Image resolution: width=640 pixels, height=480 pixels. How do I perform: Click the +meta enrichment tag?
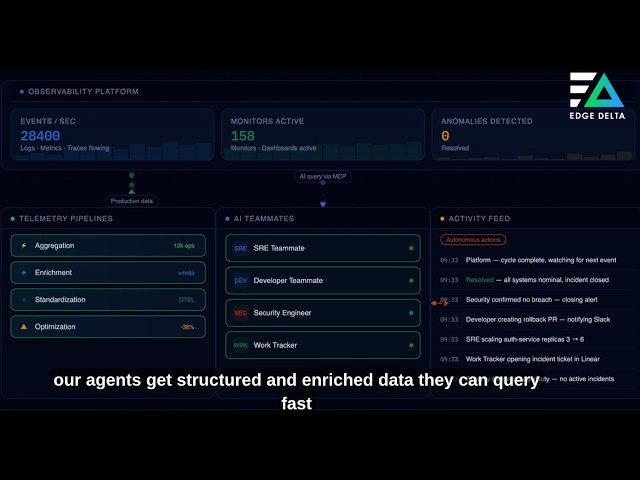(x=186, y=273)
